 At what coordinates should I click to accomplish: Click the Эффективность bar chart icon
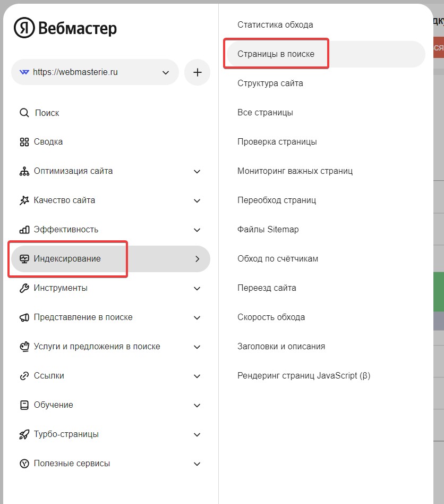click(x=24, y=230)
